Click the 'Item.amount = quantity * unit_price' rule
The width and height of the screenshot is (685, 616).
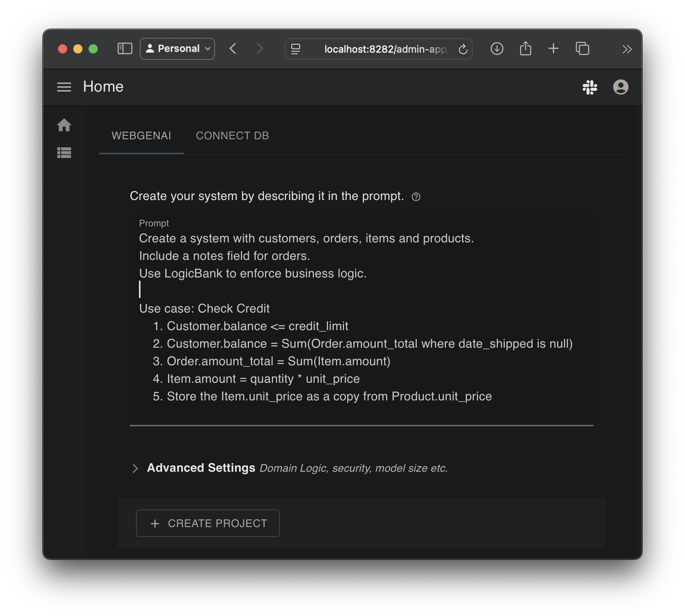tap(263, 379)
